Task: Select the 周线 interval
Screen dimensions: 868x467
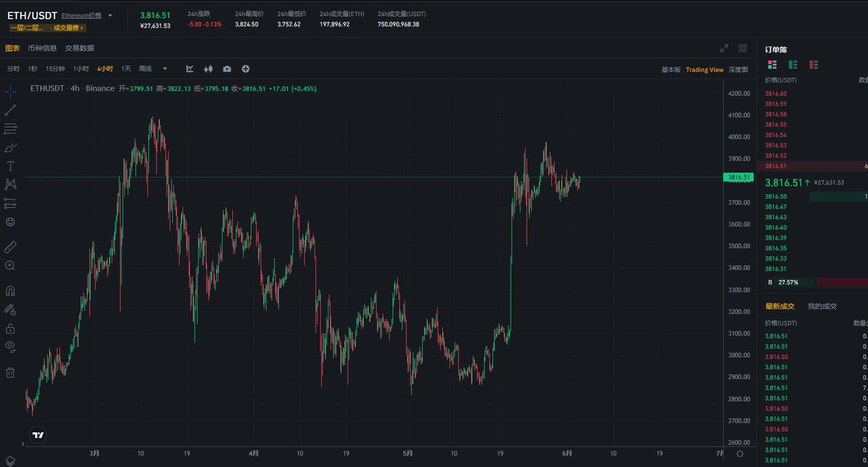Action: [x=145, y=69]
